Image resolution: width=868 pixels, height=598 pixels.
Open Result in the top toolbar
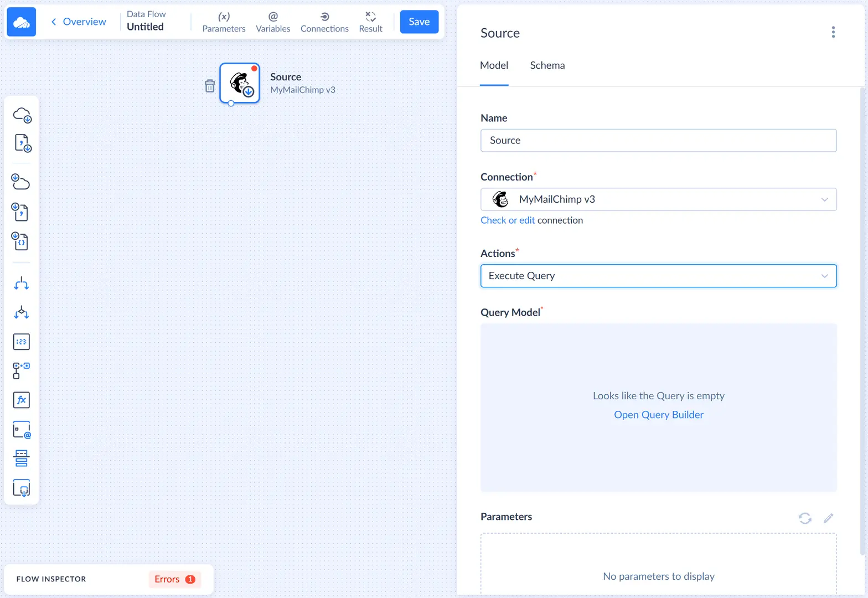coord(370,22)
